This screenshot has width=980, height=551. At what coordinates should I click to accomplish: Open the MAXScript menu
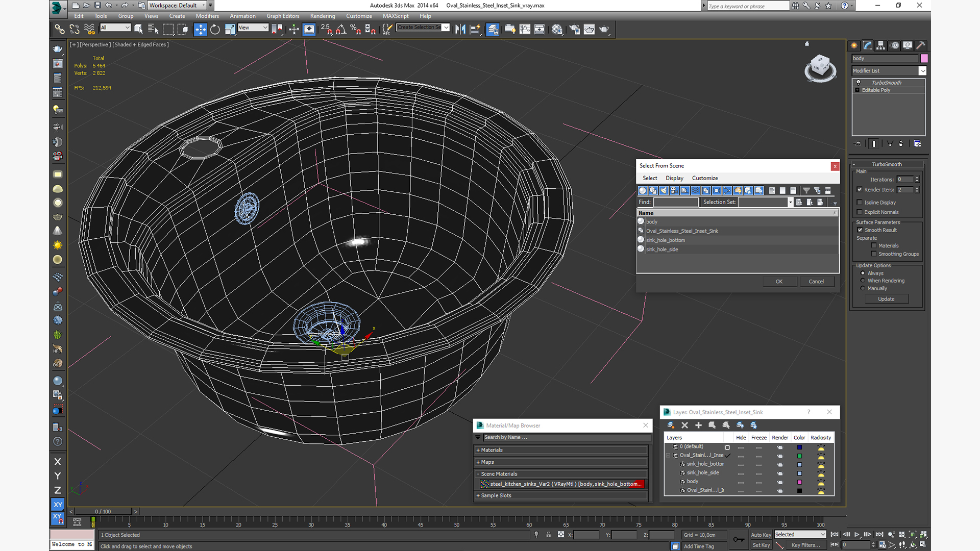[x=396, y=16]
